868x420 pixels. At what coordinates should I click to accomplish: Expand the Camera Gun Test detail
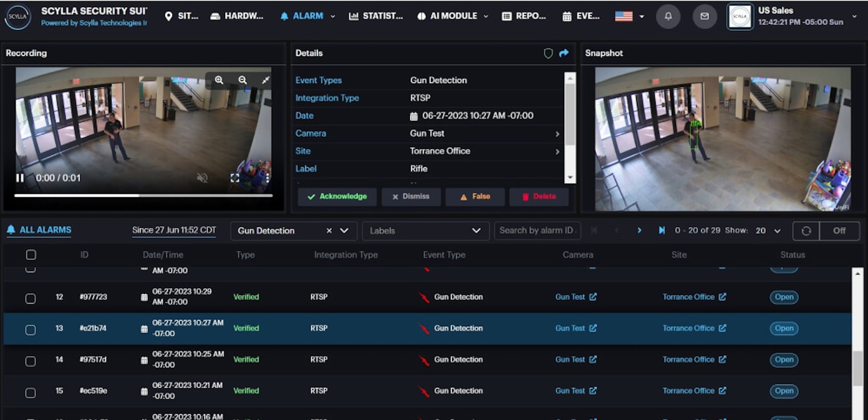click(557, 134)
